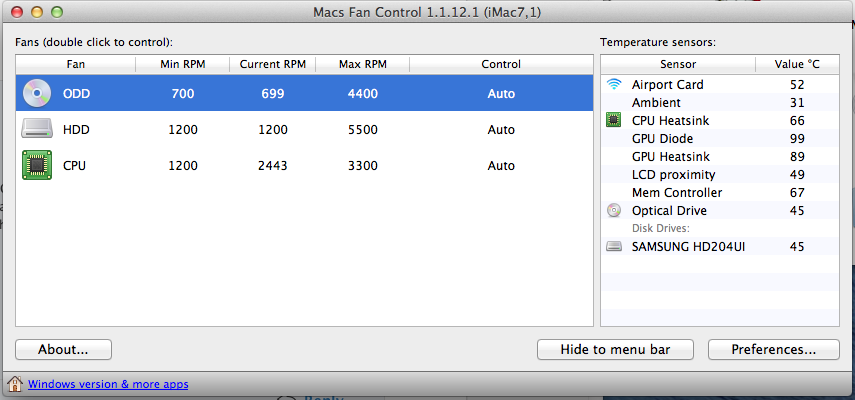Click the Disk Drives: section label
The width and height of the screenshot is (855, 400).
[661, 228]
